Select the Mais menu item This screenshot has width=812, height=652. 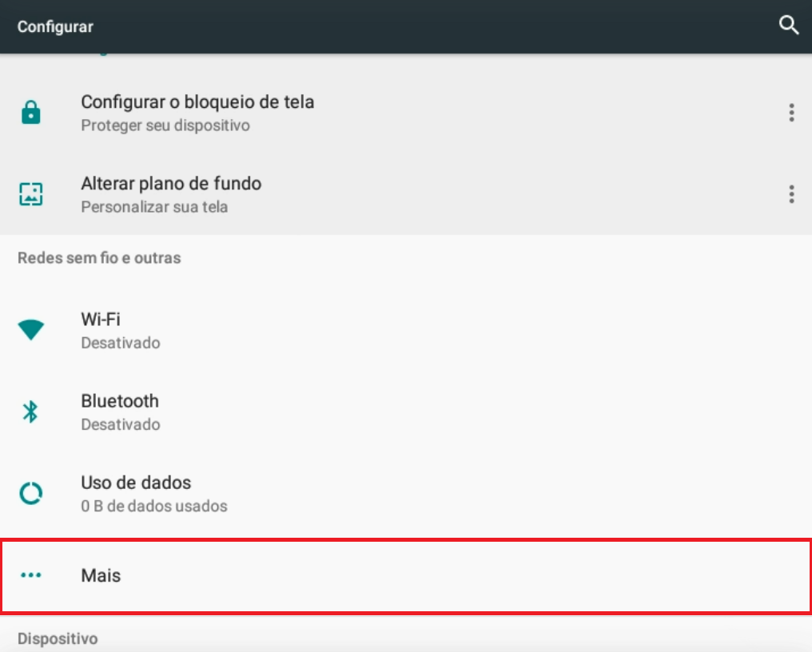tap(406, 576)
